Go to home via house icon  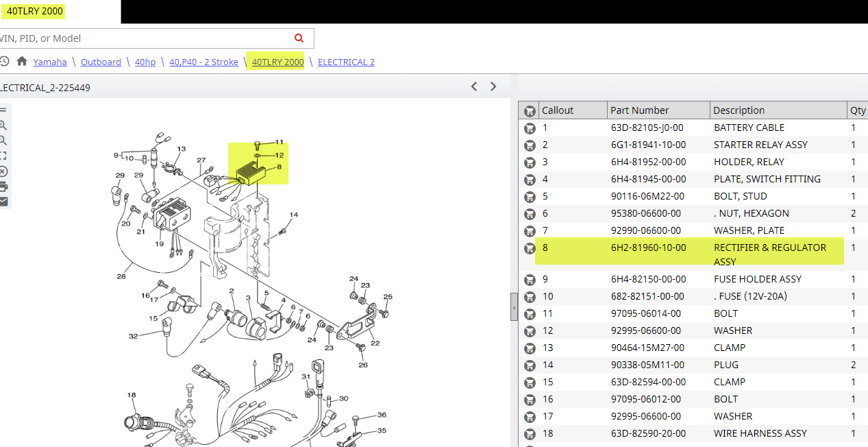tap(22, 61)
